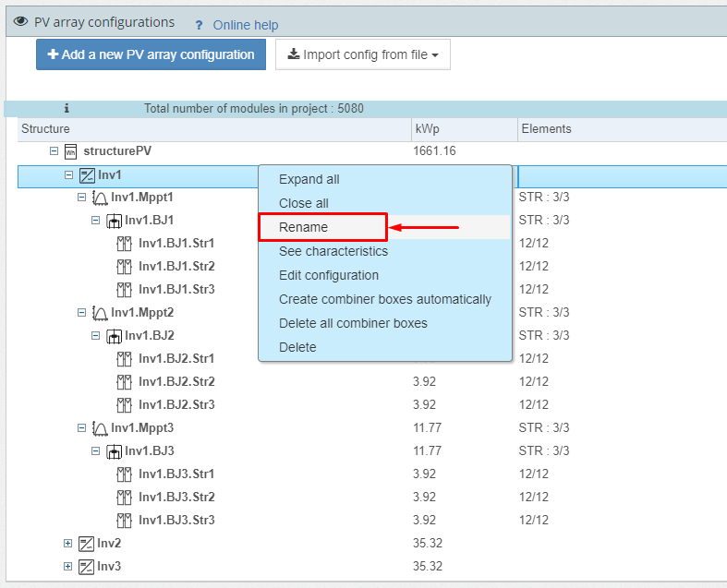Click the Inv3 inverter icon
Image resolution: width=727 pixels, height=588 pixels.
pyautogui.click(x=86, y=567)
